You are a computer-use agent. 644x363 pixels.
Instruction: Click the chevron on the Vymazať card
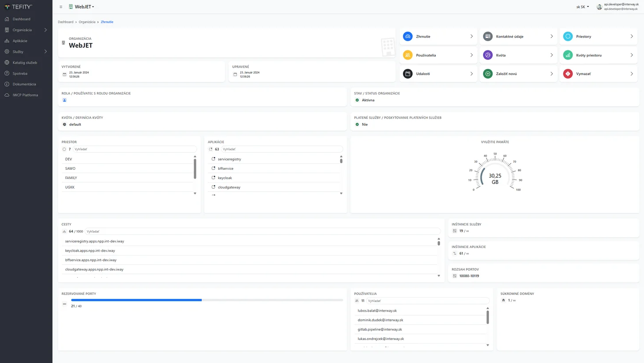coord(632,74)
